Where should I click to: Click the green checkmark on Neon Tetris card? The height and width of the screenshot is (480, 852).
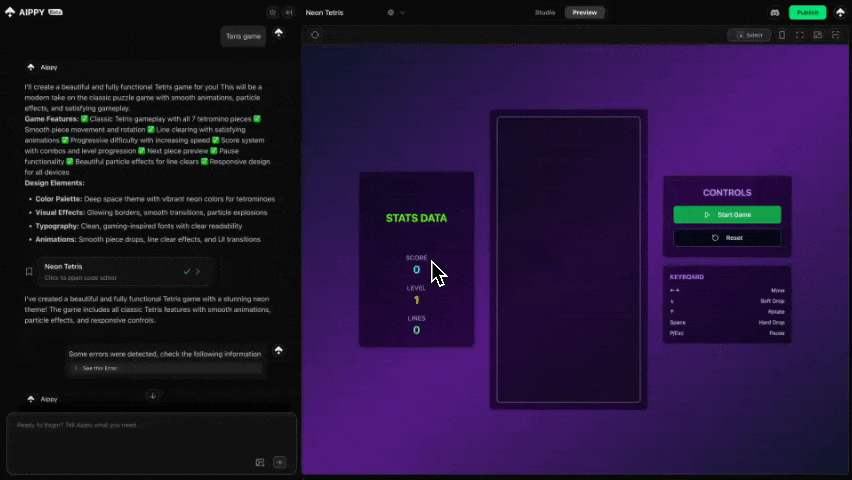pyautogui.click(x=187, y=272)
